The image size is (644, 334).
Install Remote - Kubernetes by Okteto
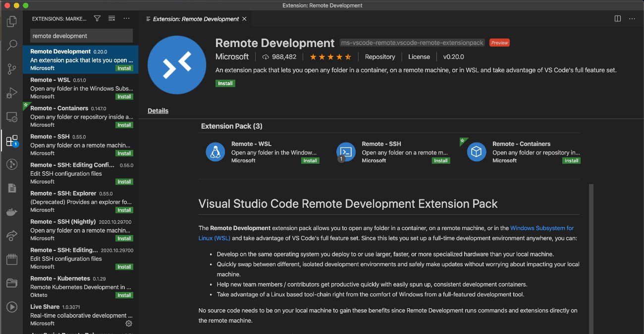124,295
